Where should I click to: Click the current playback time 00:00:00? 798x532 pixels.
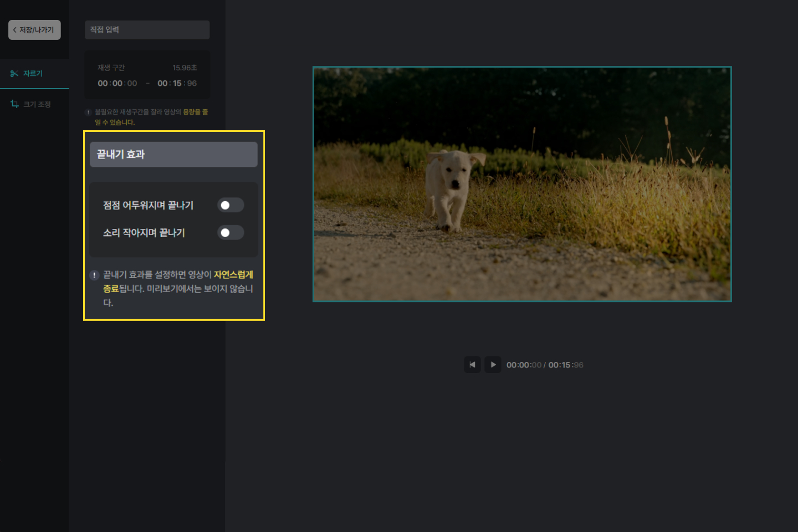pos(524,365)
